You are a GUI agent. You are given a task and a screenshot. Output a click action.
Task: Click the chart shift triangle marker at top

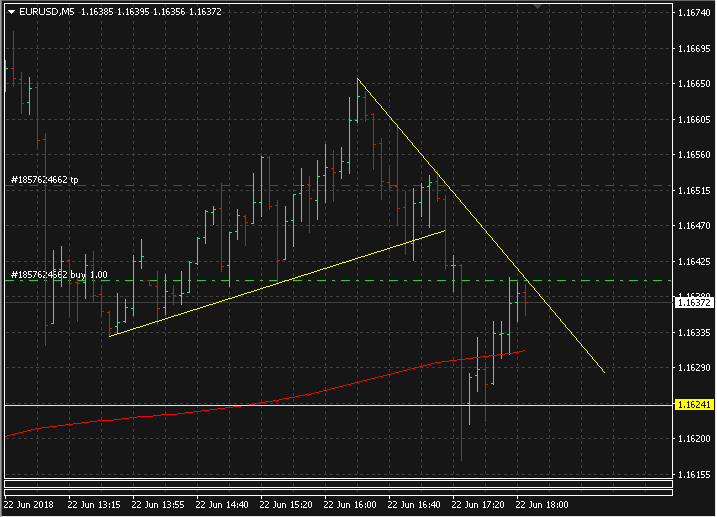coord(539,7)
